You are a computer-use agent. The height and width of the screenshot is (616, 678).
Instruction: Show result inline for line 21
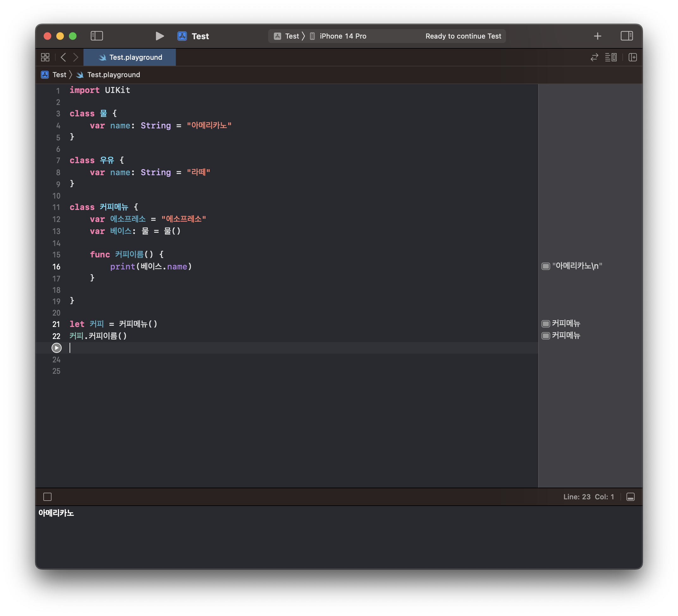(x=545, y=324)
